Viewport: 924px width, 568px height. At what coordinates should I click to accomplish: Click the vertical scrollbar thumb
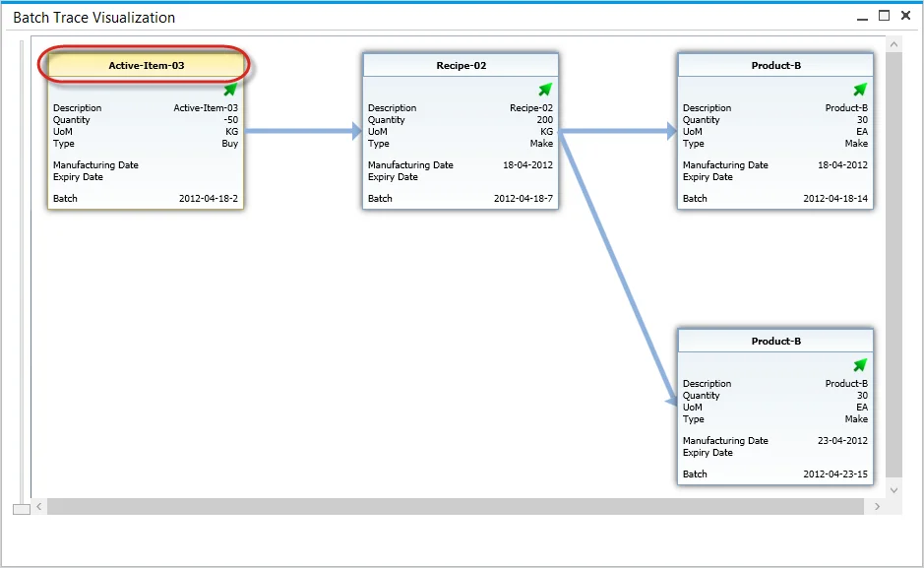point(893,266)
